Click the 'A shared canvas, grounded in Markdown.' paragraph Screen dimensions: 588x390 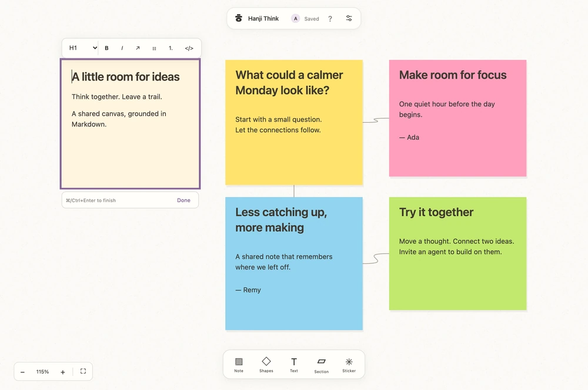(x=119, y=119)
